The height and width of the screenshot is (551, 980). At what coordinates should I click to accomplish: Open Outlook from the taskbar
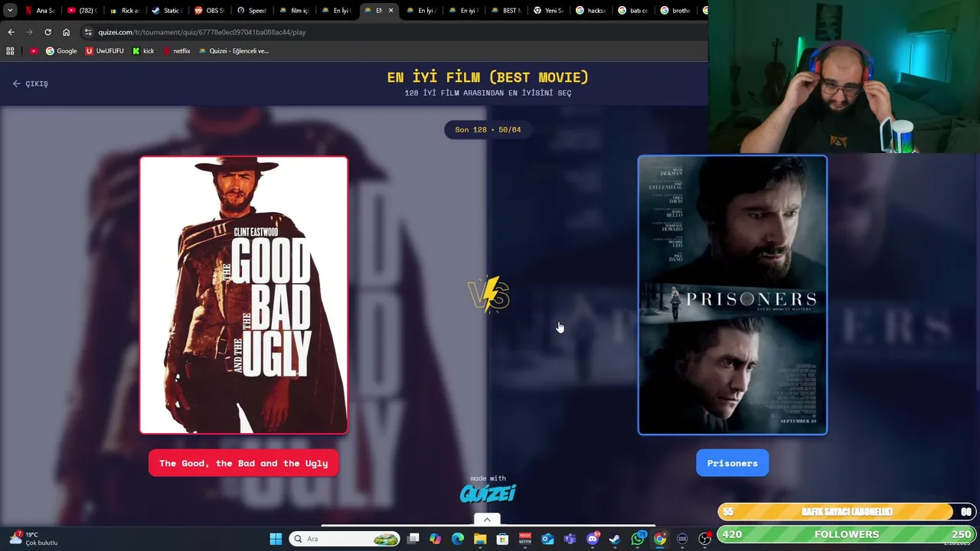[547, 539]
